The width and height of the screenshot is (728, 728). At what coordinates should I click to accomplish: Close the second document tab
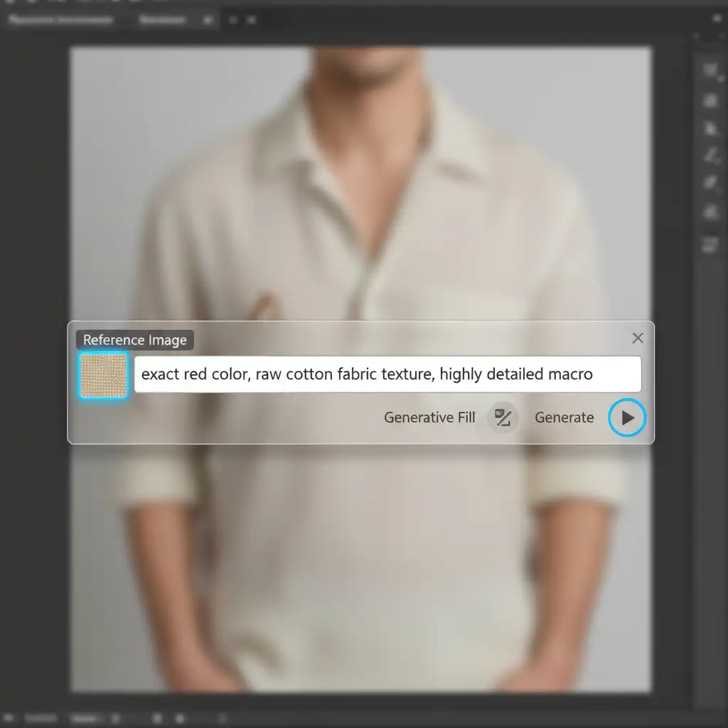[208, 20]
